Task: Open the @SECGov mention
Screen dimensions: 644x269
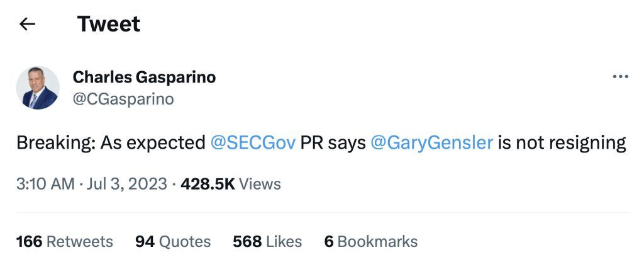Action: coord(253,143)
